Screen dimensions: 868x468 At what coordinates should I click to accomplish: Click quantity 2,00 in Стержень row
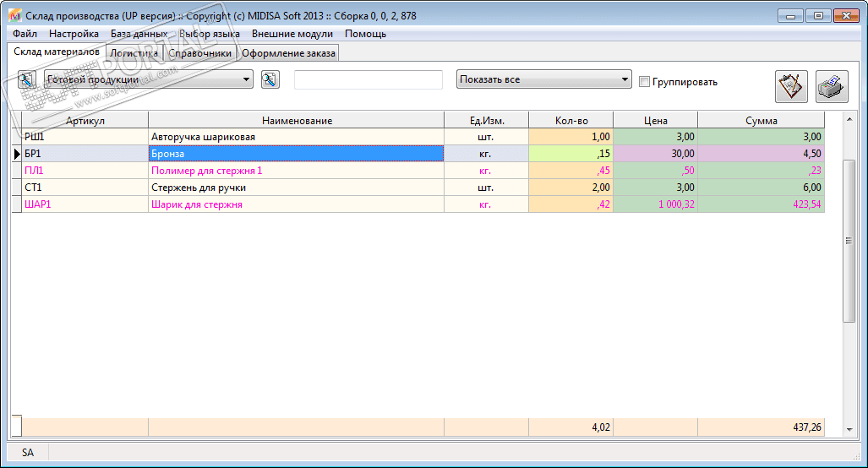click(x=571, y=188)
